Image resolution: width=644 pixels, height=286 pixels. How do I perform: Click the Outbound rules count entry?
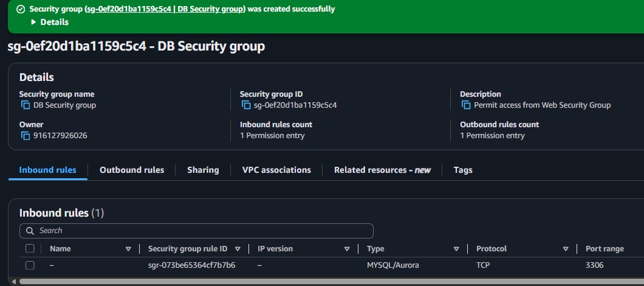493,135
